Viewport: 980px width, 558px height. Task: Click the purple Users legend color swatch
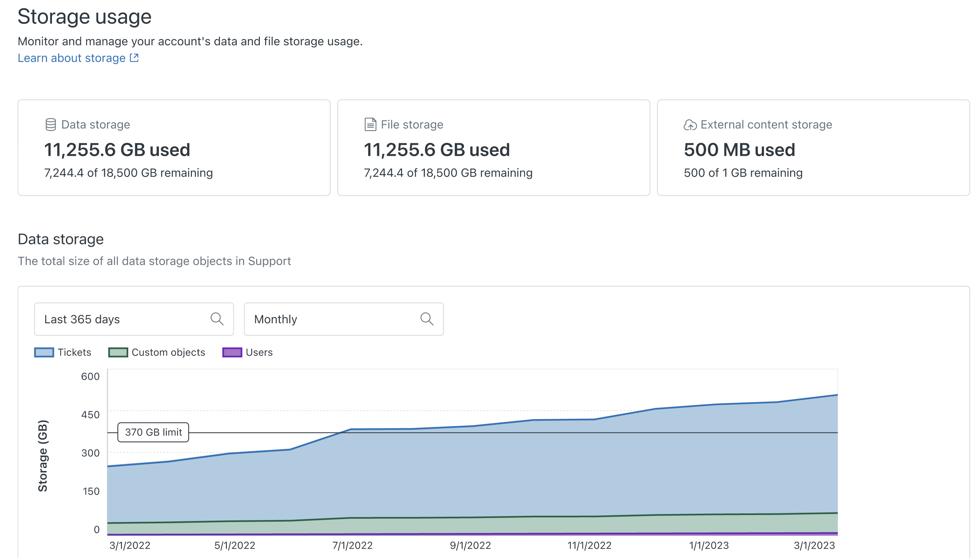point(232,352)
